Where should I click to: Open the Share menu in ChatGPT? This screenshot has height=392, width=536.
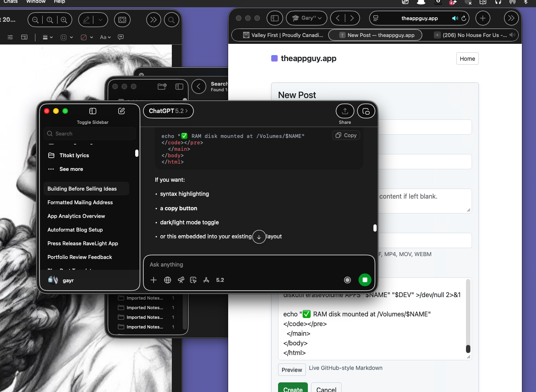[345, 111]
